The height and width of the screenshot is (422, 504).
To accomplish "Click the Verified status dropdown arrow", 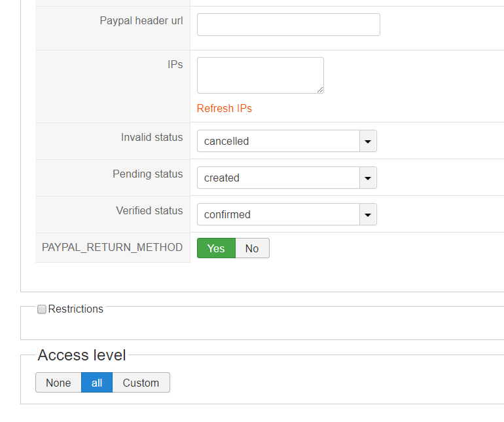I will 368,214.
